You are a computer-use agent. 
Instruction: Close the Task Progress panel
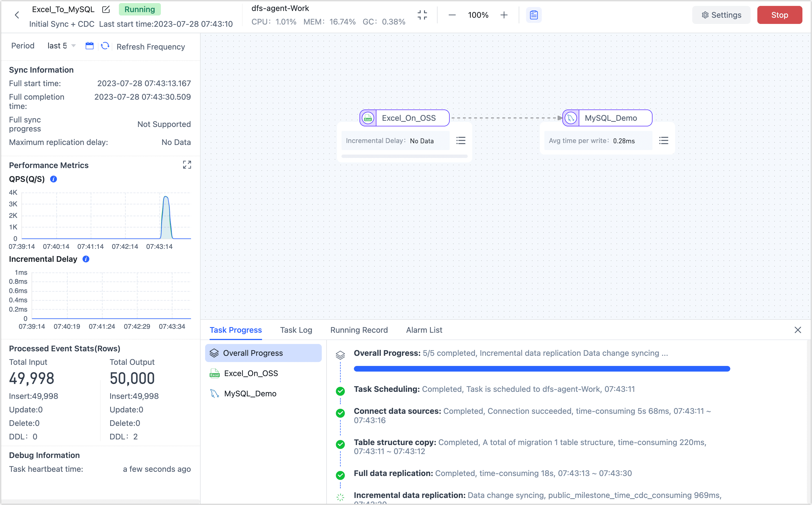coord(798,330)
